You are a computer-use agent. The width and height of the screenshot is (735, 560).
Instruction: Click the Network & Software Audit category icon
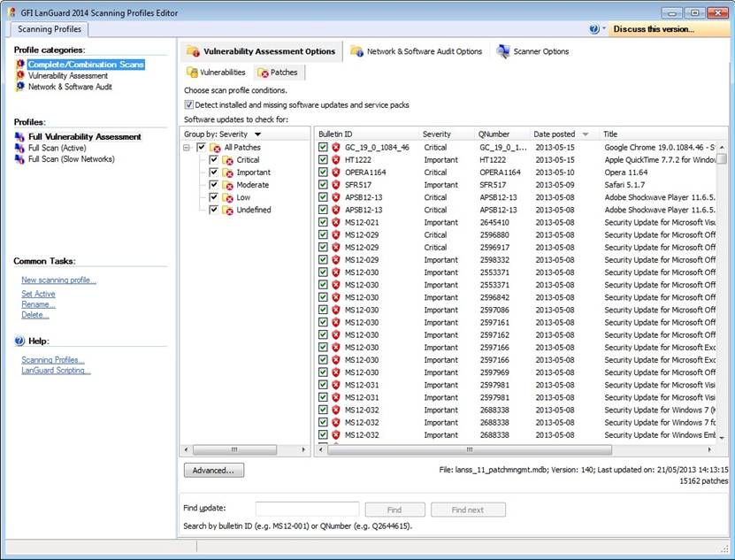pos(19,87)
